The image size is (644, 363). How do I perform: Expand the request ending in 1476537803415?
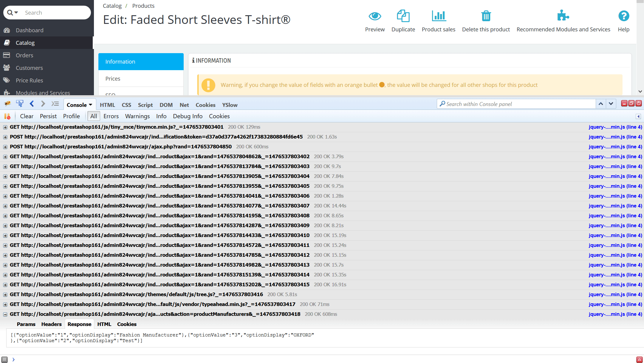click(x=5, y=285)
